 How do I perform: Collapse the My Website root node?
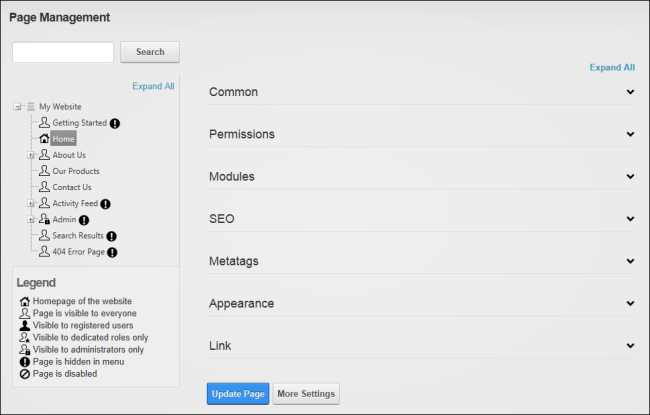tap(17, 107)
